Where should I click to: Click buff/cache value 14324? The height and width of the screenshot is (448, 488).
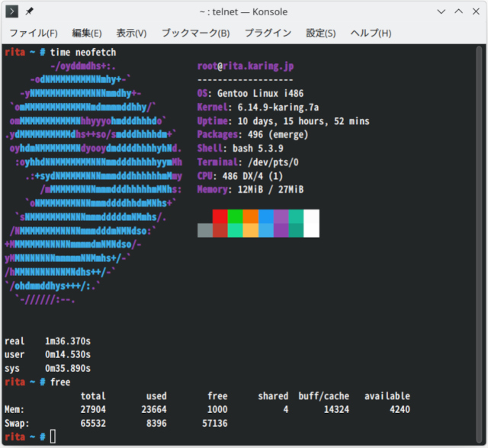[336, 409]
